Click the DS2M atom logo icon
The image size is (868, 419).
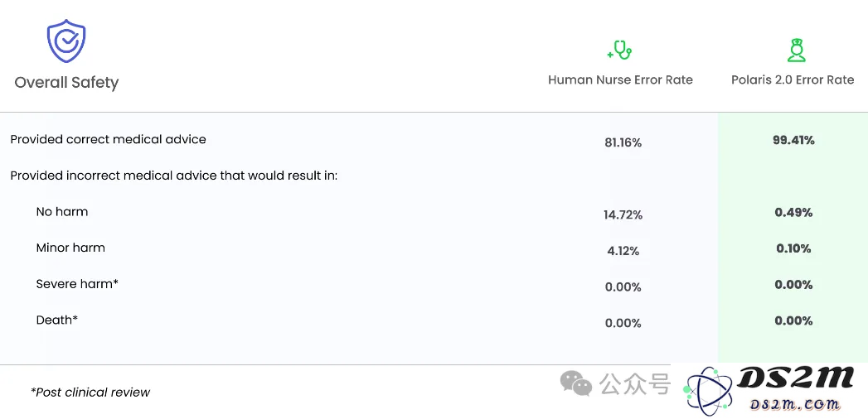(709, 391)
